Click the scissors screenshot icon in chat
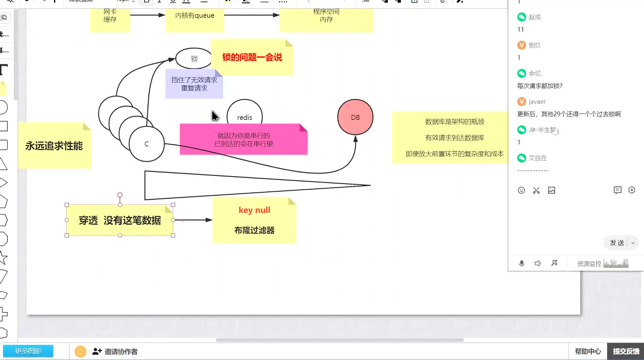Screen dimensions: 644x360 point(536,190)
